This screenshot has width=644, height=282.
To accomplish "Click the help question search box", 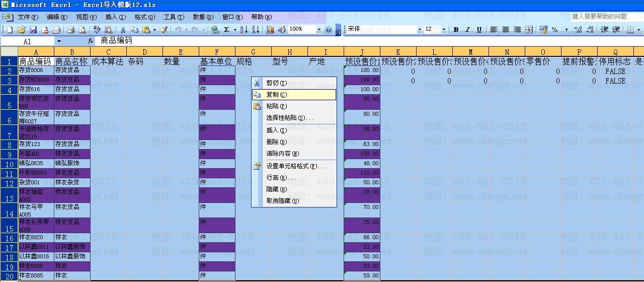I will (x=599, y=17).
